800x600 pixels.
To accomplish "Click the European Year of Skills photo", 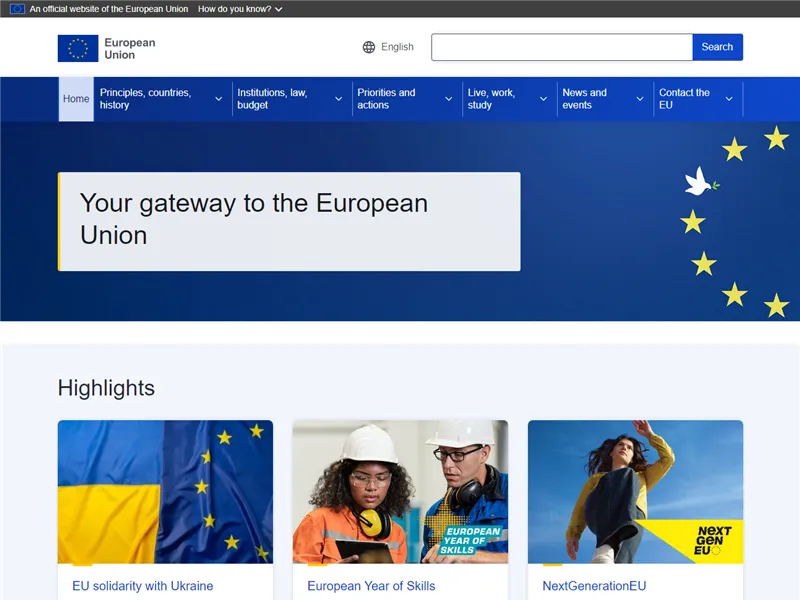I will click(x=400, y=491).
